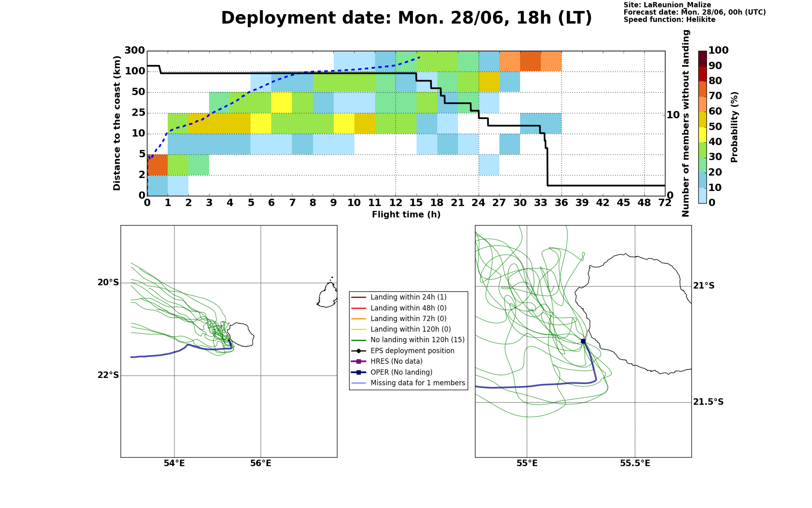Click the orange 70-80 colorbar segment
Image resolution: width=812 pixels, height=508 pixels.
click(x=702, y=89)
